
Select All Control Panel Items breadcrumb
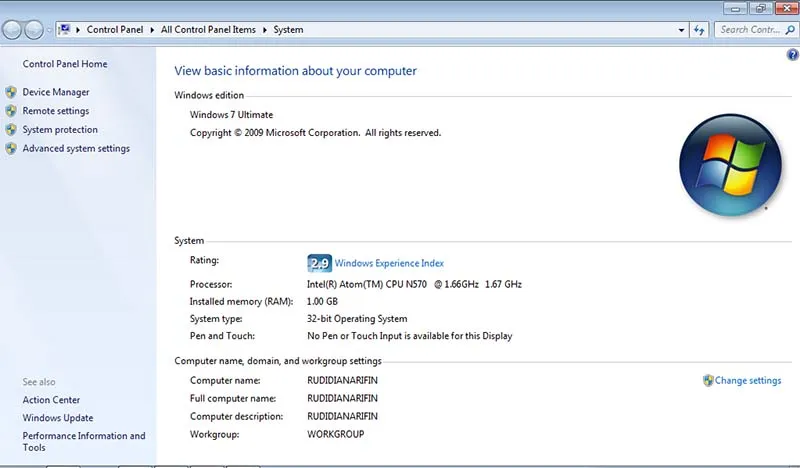point(208,30)
